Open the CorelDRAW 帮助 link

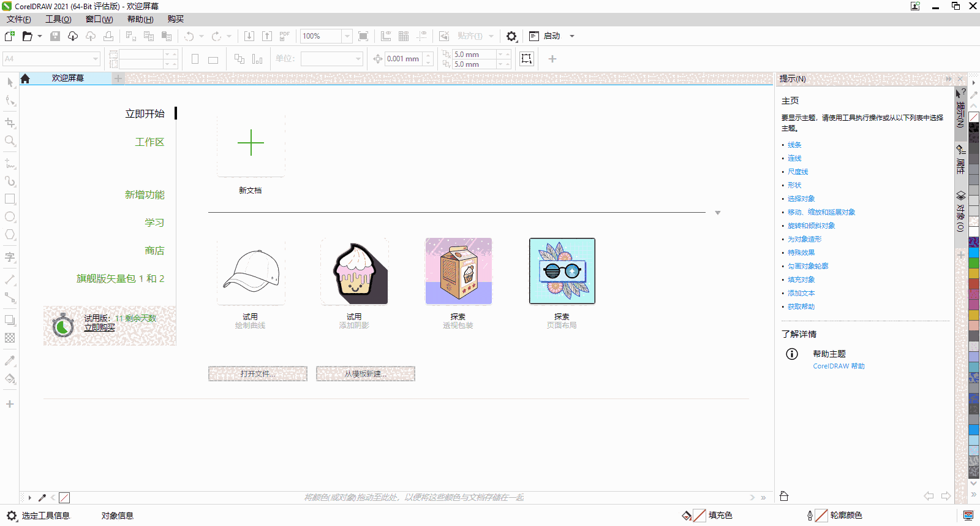839,366
